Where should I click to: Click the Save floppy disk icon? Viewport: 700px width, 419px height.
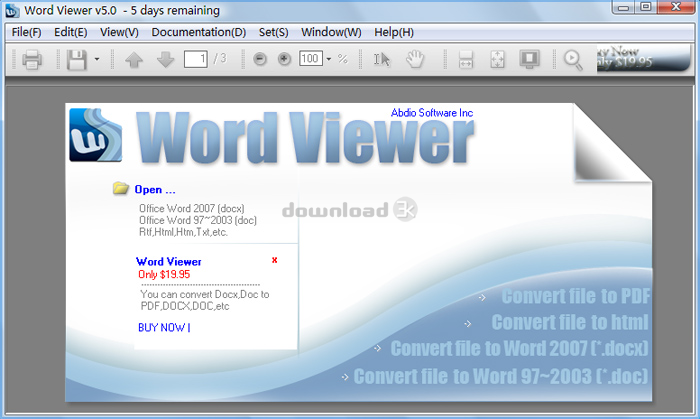click(x=76, y=59)
